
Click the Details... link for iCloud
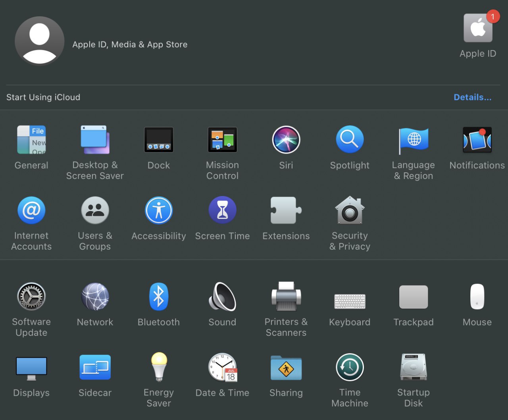(472, 97)
